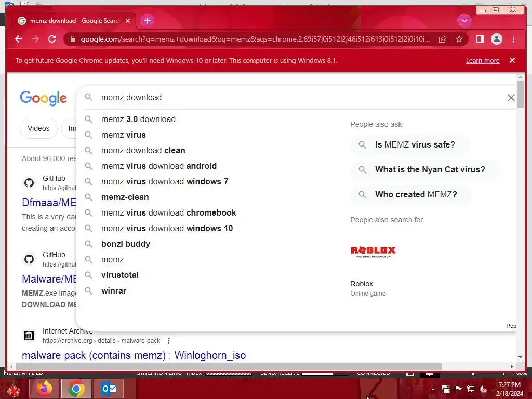Show hidden tray icons arrow

pyautogui.click(x=433, y=389)
